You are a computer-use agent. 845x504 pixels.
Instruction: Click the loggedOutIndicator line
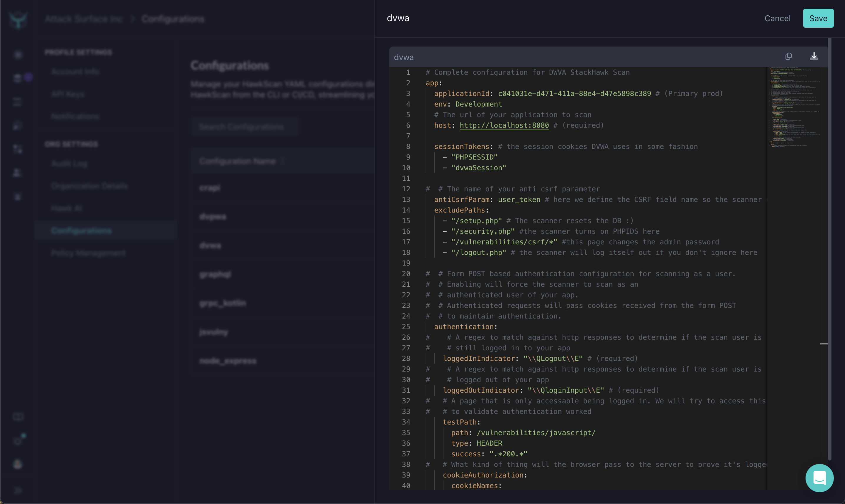tap(551, 390)
